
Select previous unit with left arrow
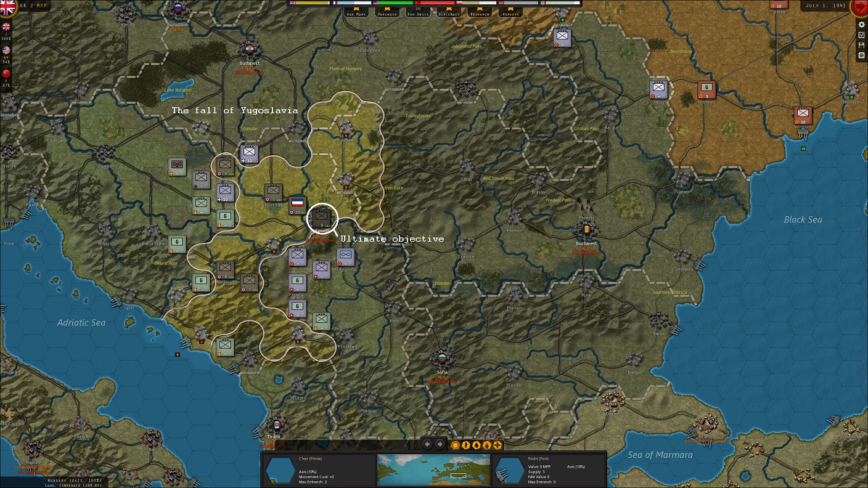(x=427, y=444)
